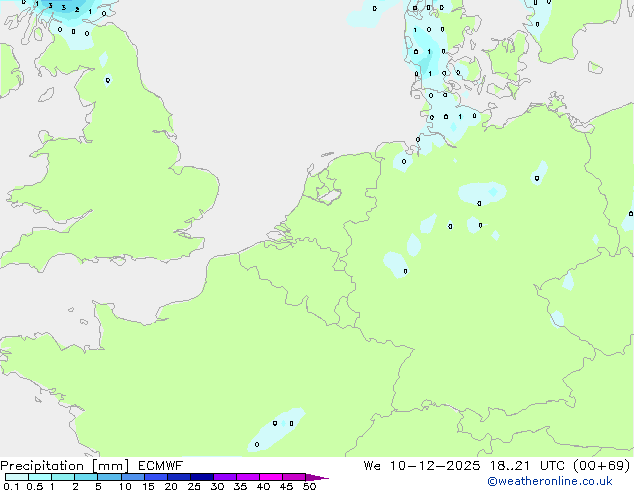This screenshot has height=490, width=634.
Task: Click the 1–2 mm legend color box
Action: [x=63, y=477]
